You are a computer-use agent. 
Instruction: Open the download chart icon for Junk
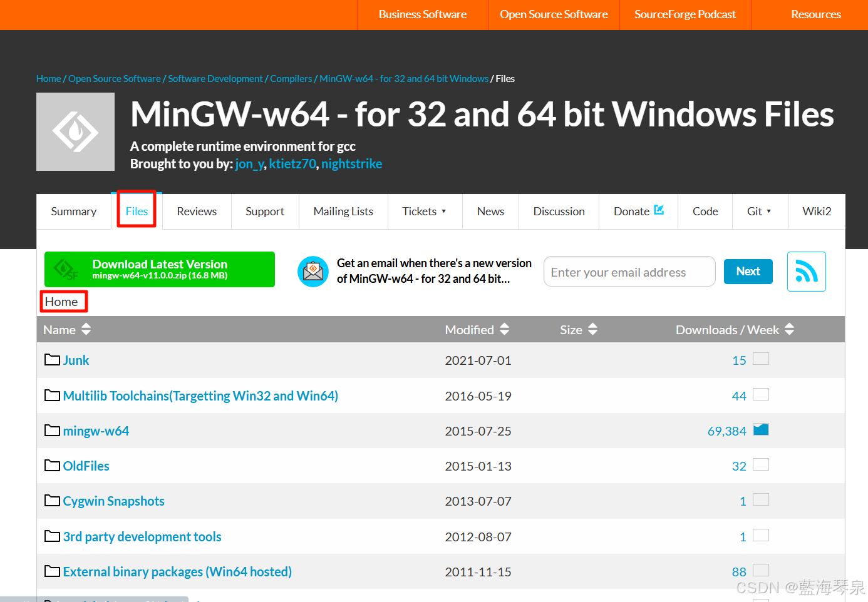(761, 359)
